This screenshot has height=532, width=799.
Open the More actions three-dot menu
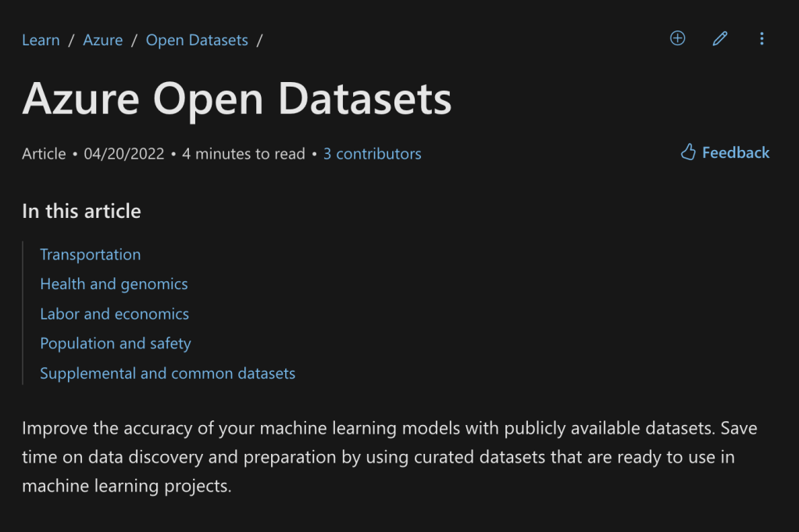pyautogui.click(x=762, y=38)
